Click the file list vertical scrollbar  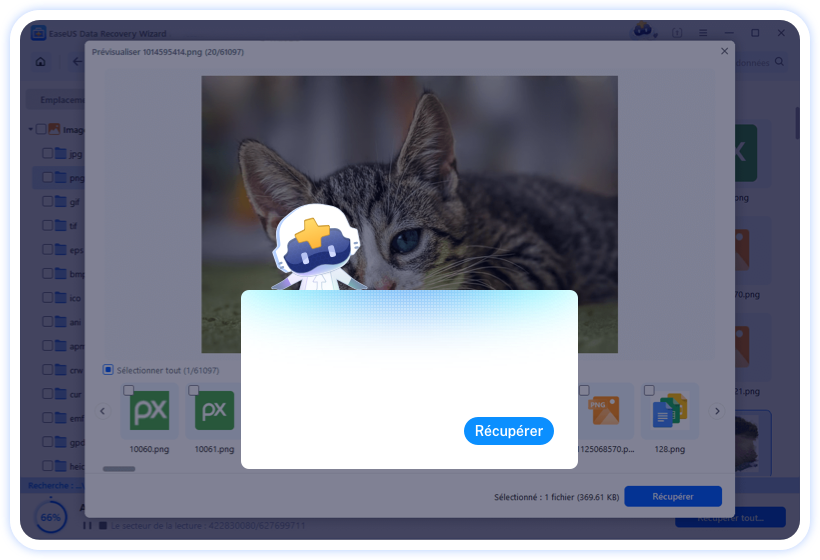796,123
